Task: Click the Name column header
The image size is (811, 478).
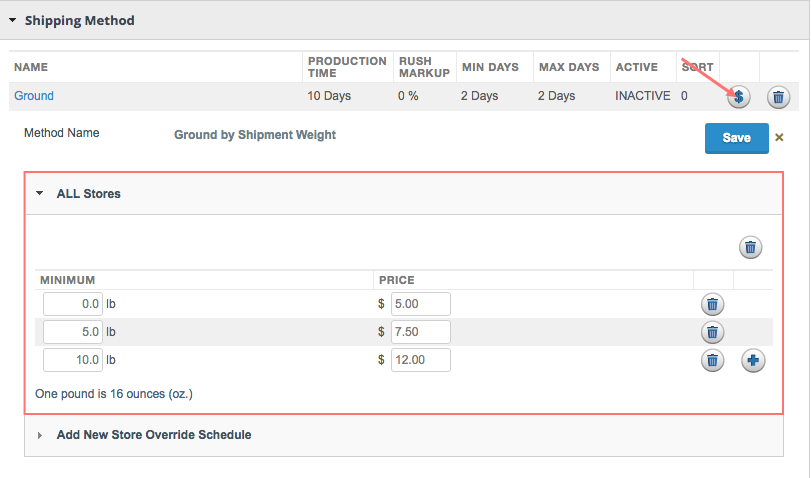Action: (31, 67)
